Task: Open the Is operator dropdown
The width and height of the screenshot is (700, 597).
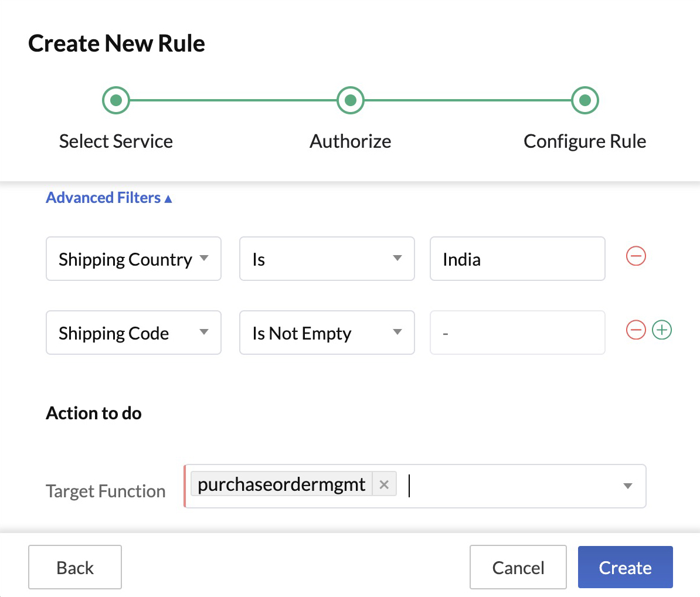Action: point(397,259)
